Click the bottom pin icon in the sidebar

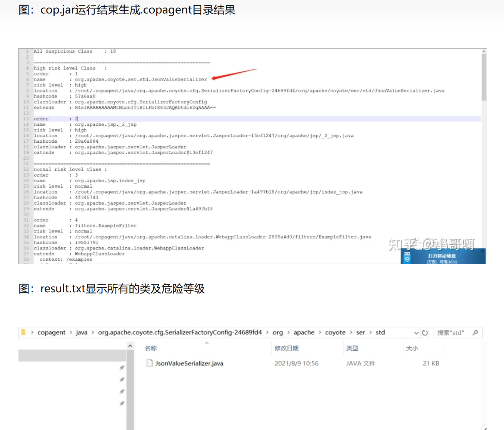coord(122,403)
